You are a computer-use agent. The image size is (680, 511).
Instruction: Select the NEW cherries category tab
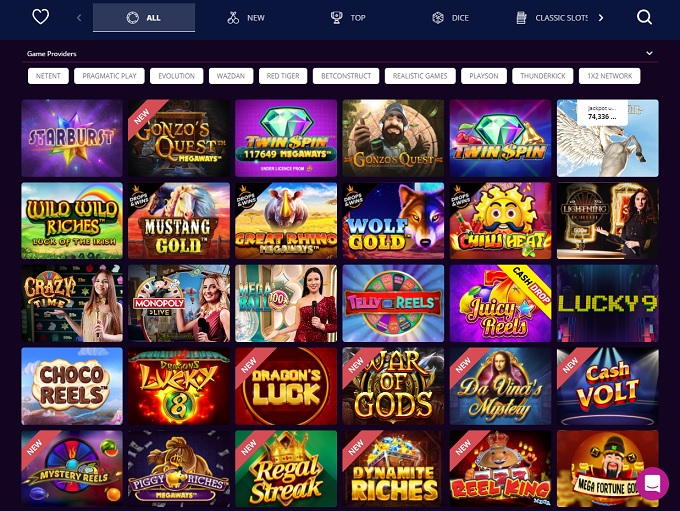(x=245, y=18)
